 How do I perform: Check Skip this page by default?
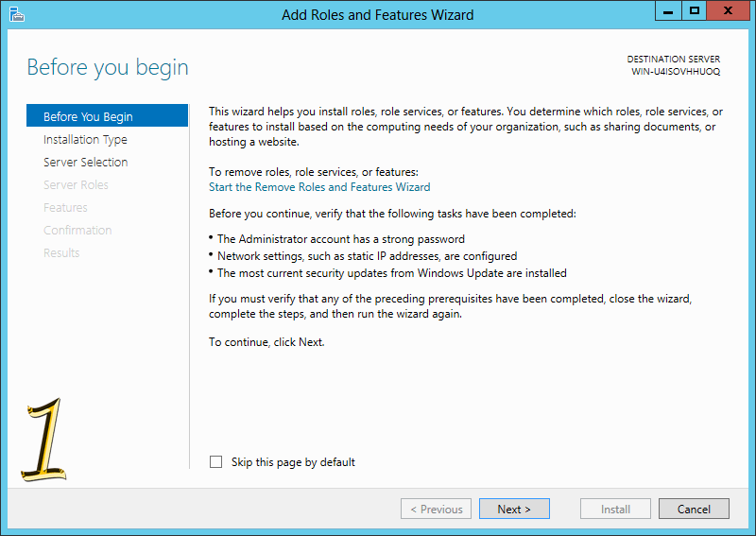(216, 461)
